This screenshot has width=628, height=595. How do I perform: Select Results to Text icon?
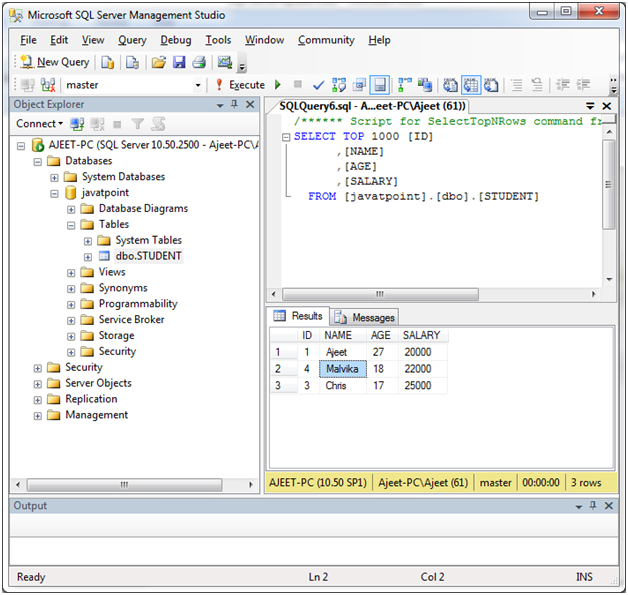450,85
